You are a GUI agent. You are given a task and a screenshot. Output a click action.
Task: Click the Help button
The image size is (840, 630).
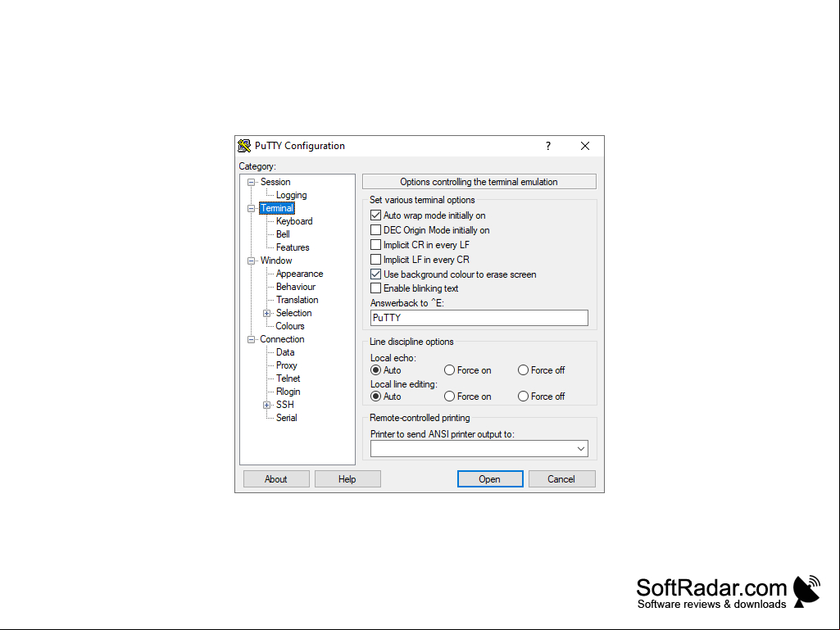pyautogui.click(x=347, y=479)
